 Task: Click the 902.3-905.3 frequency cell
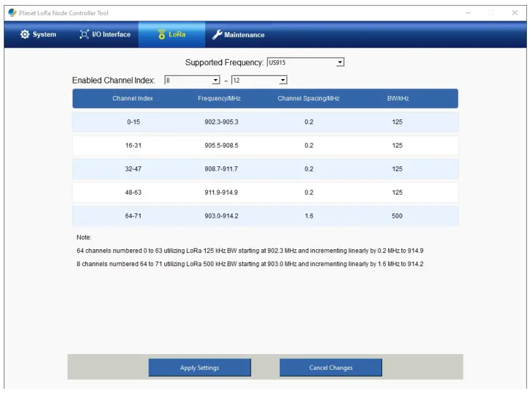coord(221,122)
